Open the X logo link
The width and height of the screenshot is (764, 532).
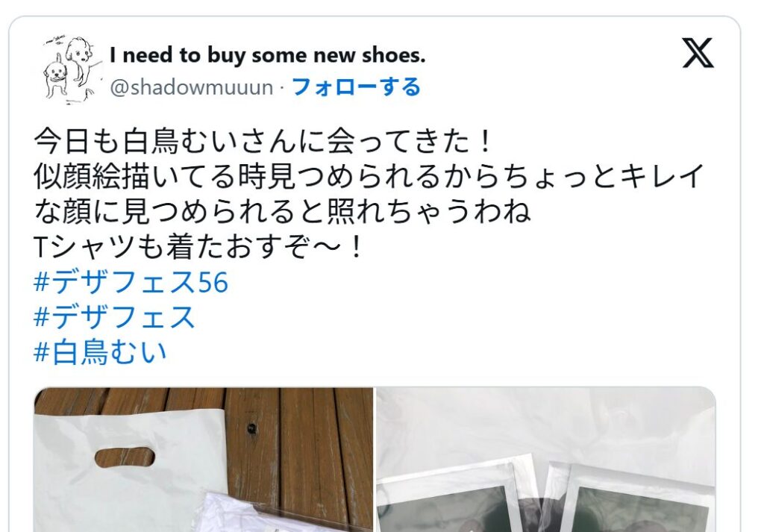pos(698,53)
